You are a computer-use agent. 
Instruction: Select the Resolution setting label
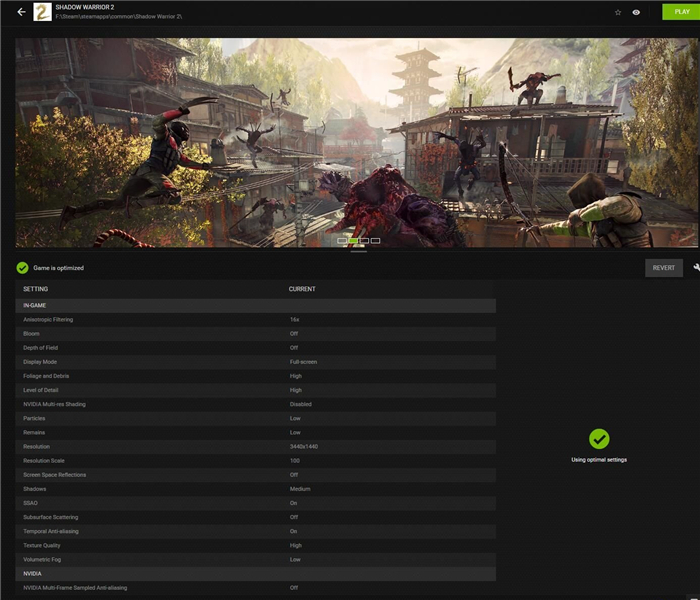[37, 446]
